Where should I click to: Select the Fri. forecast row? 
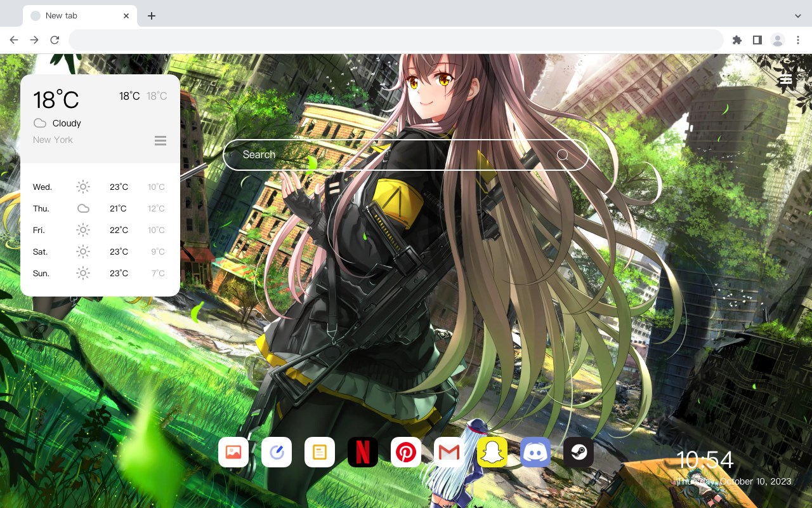pos(100,230)
